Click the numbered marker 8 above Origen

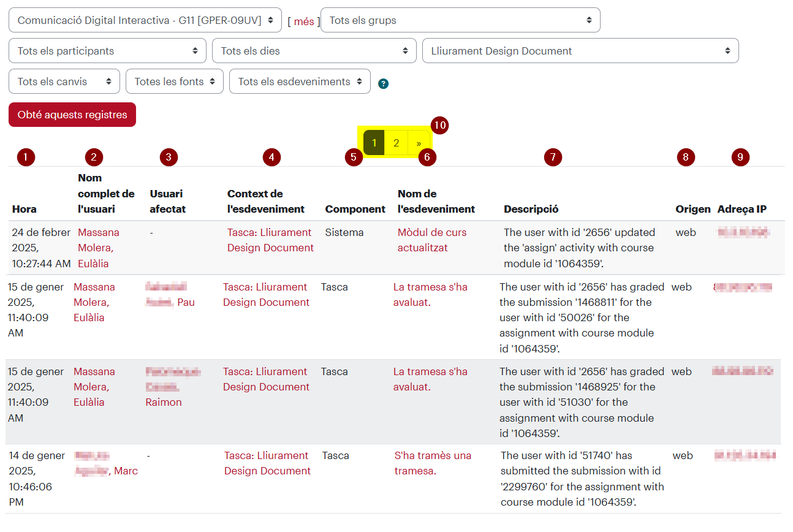coord(686,158)
